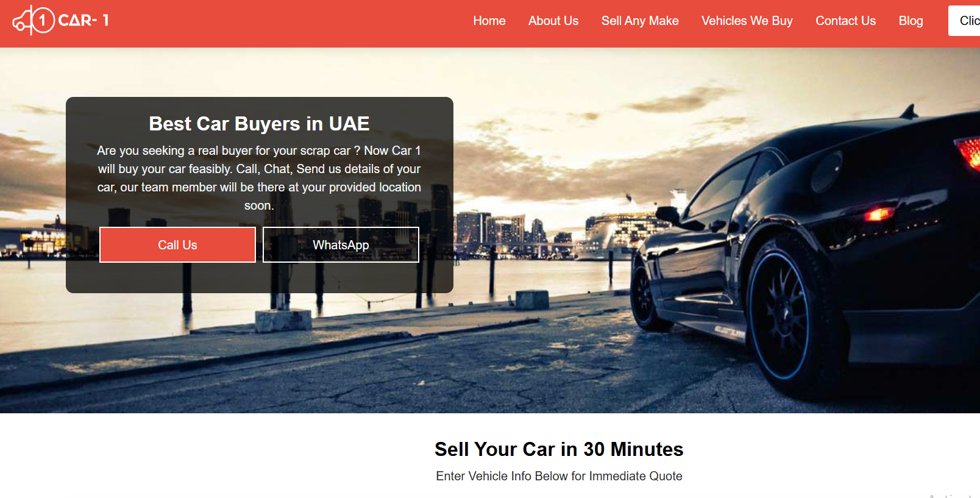Click the red Call Us button
The width and height of the screenshot is (980, 498).
177,245
